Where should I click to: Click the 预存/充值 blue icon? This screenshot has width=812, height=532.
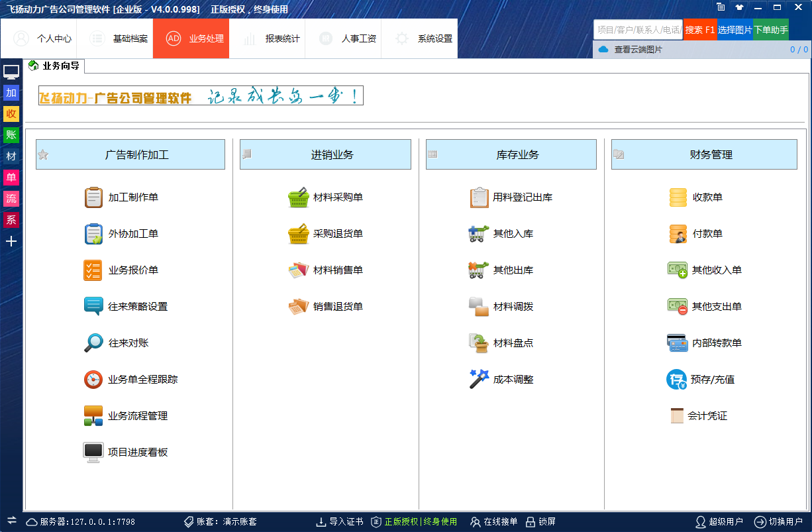676,380
